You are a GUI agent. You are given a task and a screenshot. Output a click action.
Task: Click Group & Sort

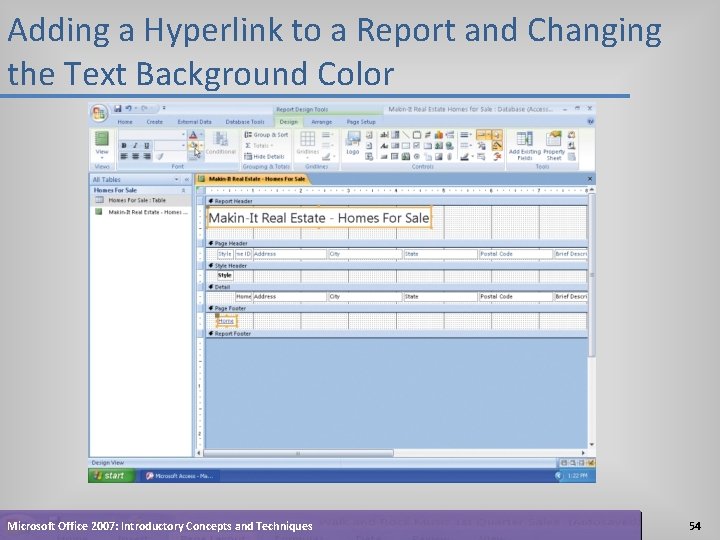pos(266,135)
